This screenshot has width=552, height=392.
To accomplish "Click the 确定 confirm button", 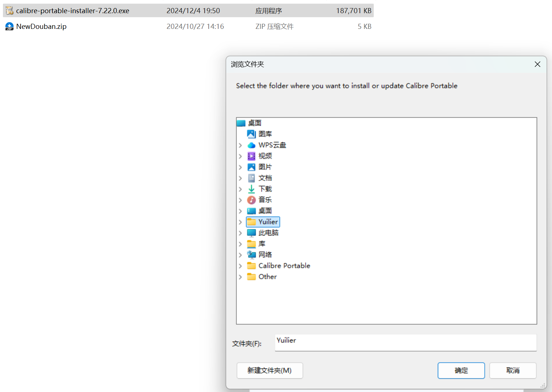I will point(461,370).
